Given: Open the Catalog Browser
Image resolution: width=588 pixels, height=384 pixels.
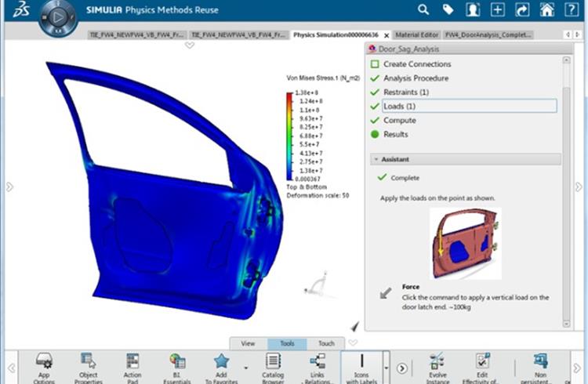Looking at the screenshot, I should tap(273, 368).
